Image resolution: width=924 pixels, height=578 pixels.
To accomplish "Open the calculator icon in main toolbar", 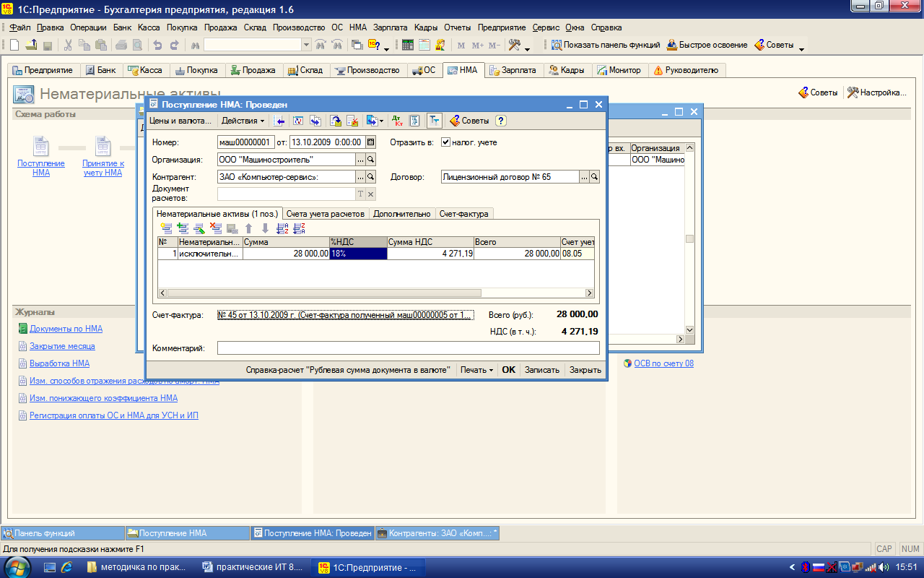I will click(408, 45).
